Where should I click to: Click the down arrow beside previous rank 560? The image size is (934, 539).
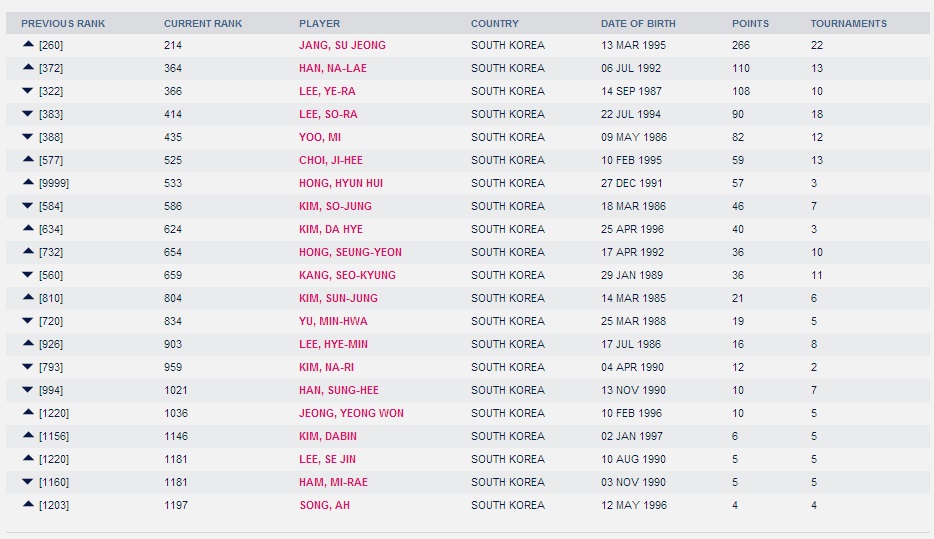(x=28, y=275)
